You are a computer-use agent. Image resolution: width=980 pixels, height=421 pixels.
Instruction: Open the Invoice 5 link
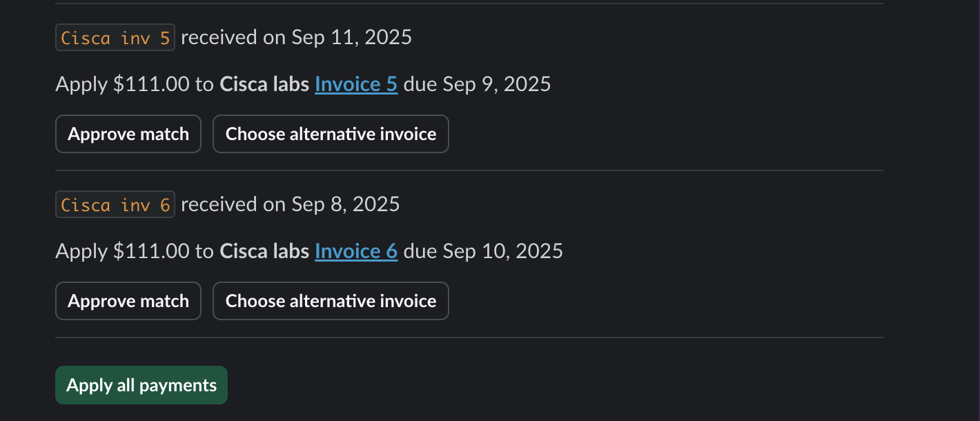(356, 84)
